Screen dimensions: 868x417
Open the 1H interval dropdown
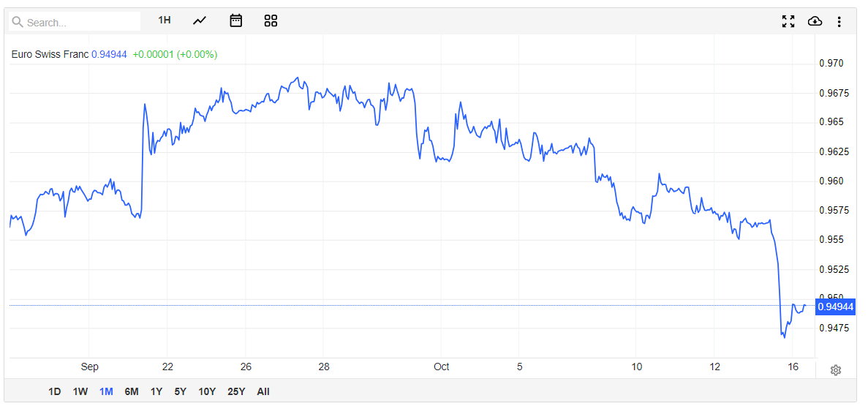(x=165, y=20)
